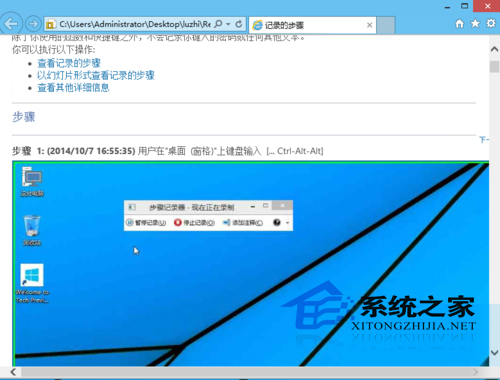Open link 以幻灯片形式查看记录的步骤
This screenshot has width=500, height=380.
96,75
